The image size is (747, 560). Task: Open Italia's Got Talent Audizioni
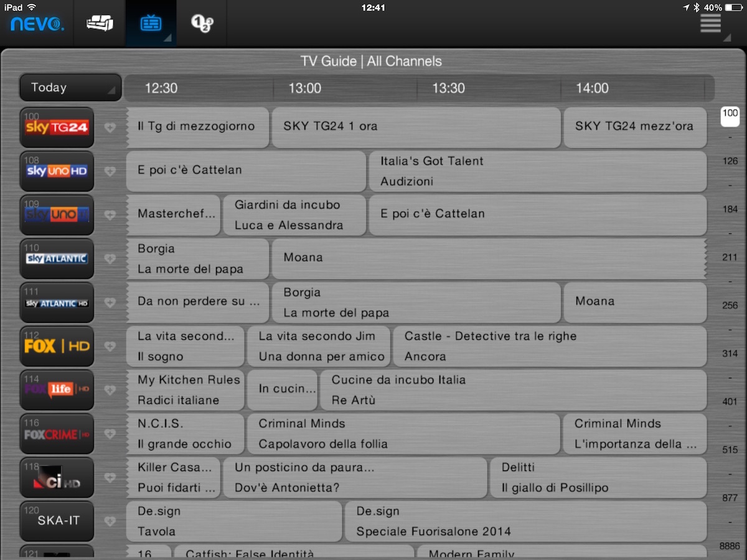(538, 171)
